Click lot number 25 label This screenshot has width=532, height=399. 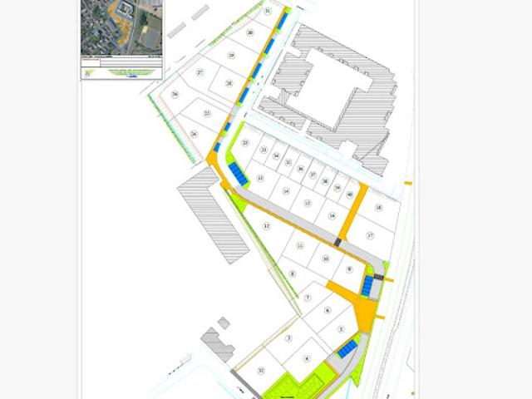click(207, 113)
